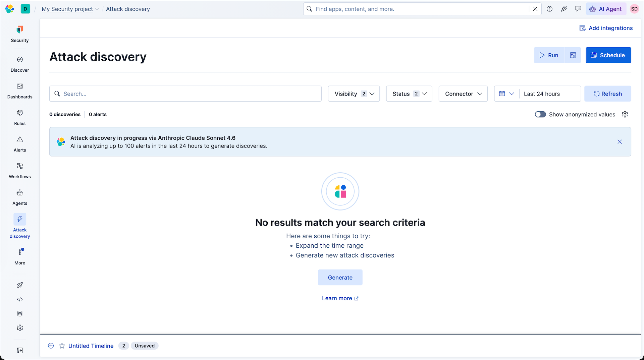The height and width of the screenshot is (360, 644).
Task: Open Workflows from side navigation
Action: click(x=20, y=171)
